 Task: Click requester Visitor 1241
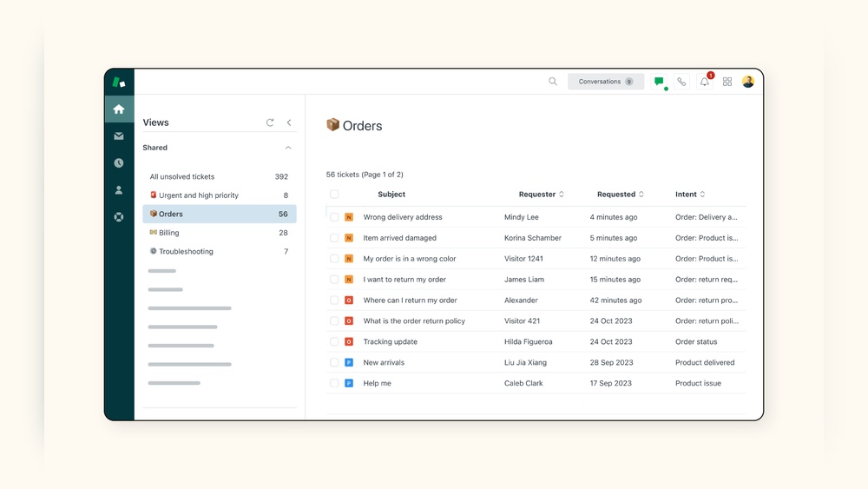523,259
